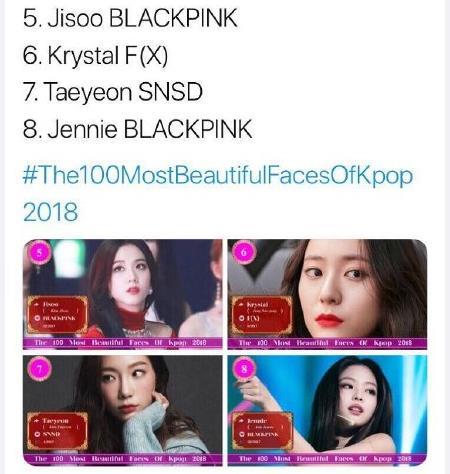The width and height of the screenshot is (450, 474).
Task: Click the pink number 8 badge
Action: pyautogui.click(x=244, y=369)
